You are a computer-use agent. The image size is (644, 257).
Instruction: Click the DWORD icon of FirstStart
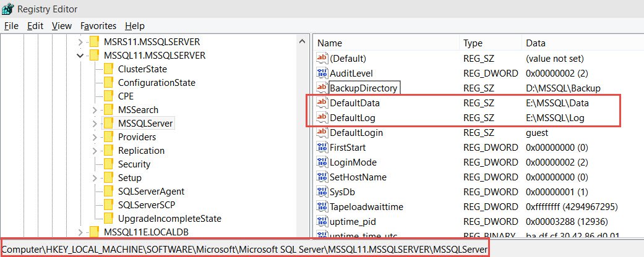(x=322, y=147)
